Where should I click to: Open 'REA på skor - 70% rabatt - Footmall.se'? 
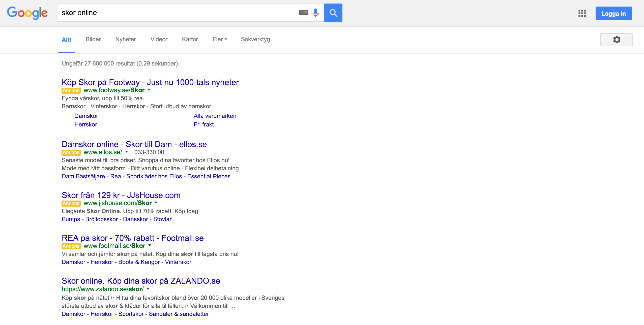(133, 238)
